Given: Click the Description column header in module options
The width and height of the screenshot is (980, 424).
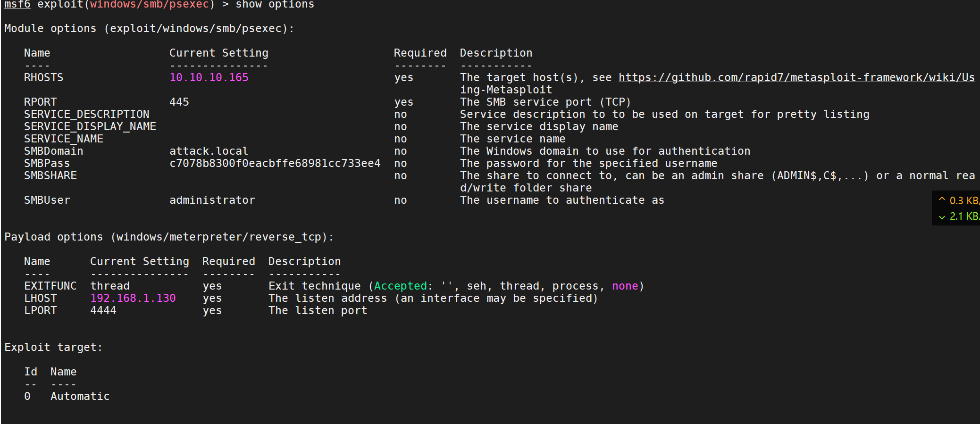Looking at the screenshot, I should tap(496, 53).
